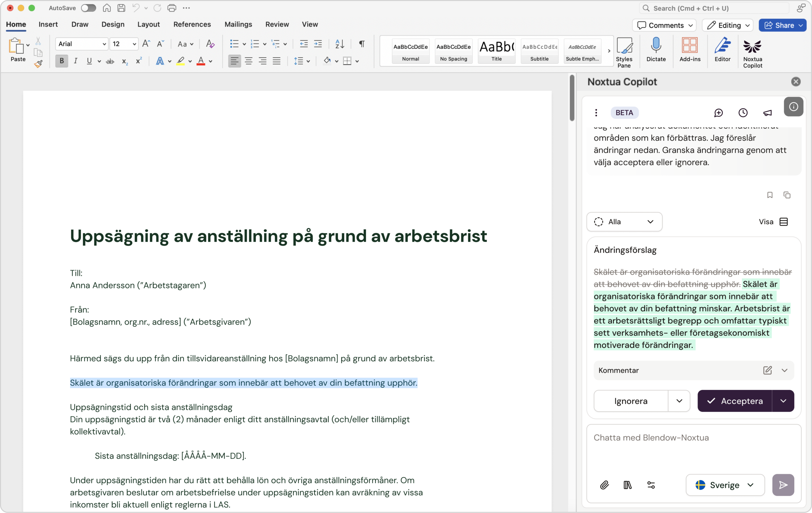Click Acceptera to accept the suggestion
This screenshot has width=812, height=513.
pos(735,401)
